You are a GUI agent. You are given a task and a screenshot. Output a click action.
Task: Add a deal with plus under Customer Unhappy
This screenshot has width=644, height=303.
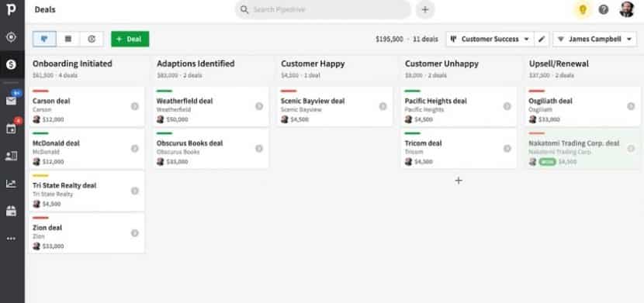coord(459,181)
